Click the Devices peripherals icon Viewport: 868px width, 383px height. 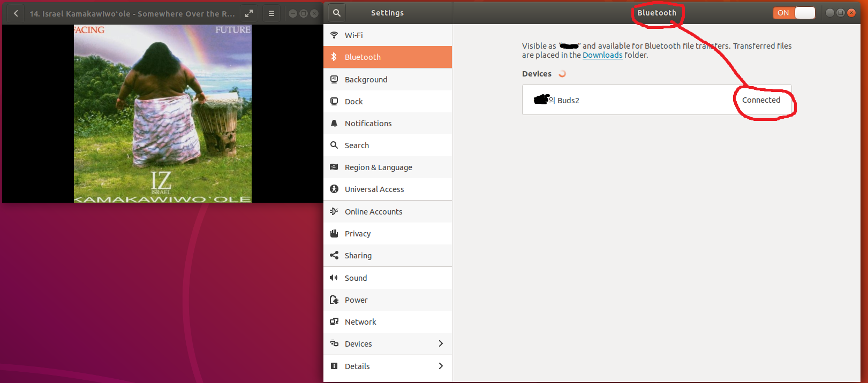tap(334, 343)
